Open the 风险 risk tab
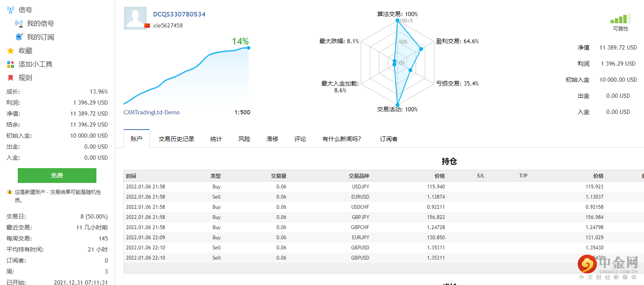This screenshot has height=285, width=644. [244, 138]
